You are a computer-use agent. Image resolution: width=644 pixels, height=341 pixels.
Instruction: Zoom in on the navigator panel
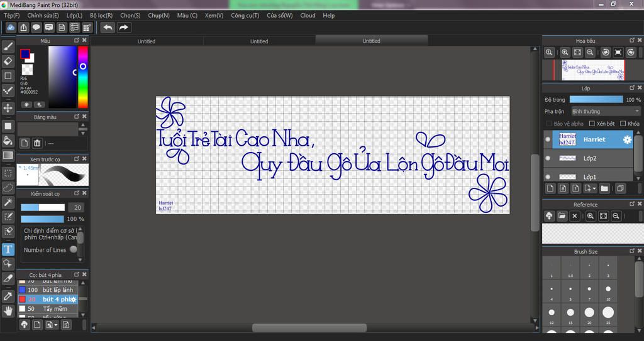pyautogui.click(x=565, y=53)
